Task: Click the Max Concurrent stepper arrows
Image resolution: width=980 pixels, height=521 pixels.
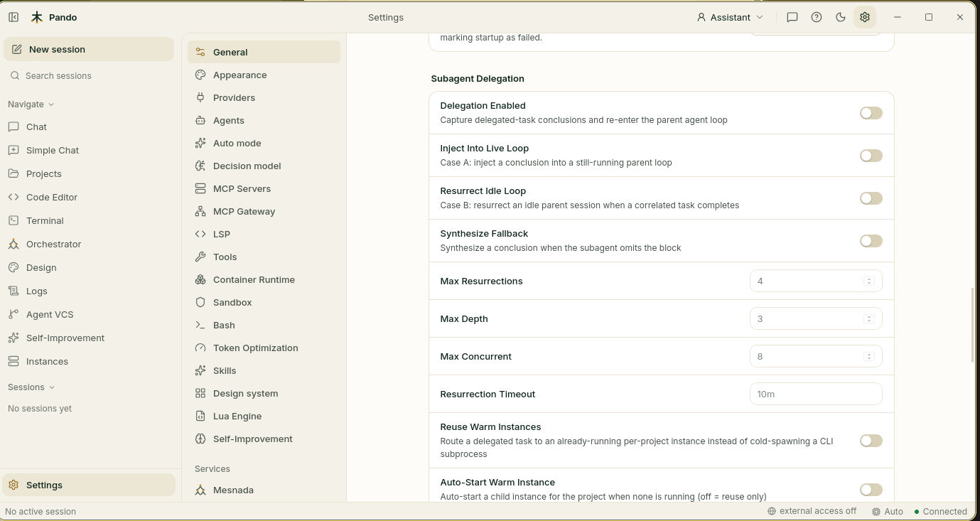Action: tap(868, 356)
